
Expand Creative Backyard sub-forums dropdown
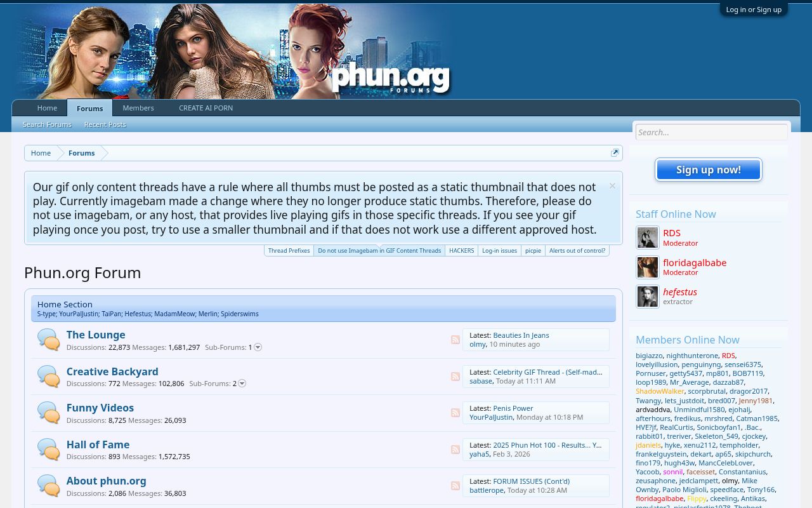coord(242,384)
